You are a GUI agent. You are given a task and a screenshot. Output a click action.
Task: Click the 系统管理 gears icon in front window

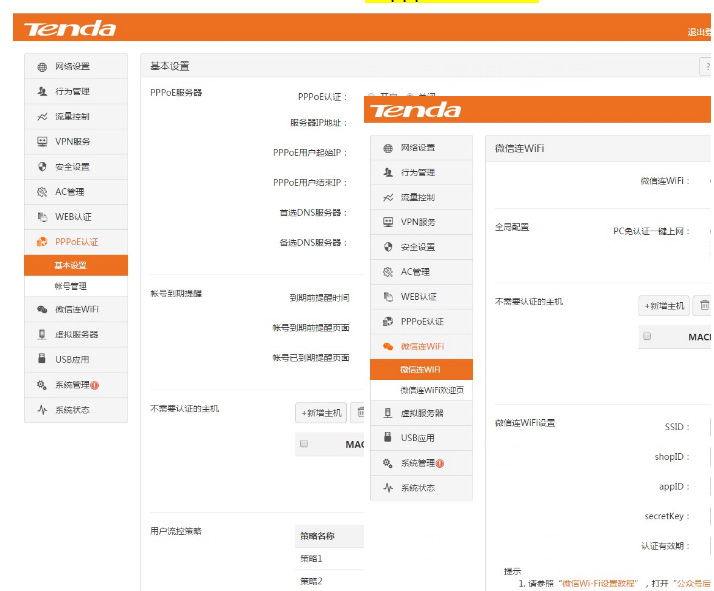pyautogui.click(x=388, y=464)
